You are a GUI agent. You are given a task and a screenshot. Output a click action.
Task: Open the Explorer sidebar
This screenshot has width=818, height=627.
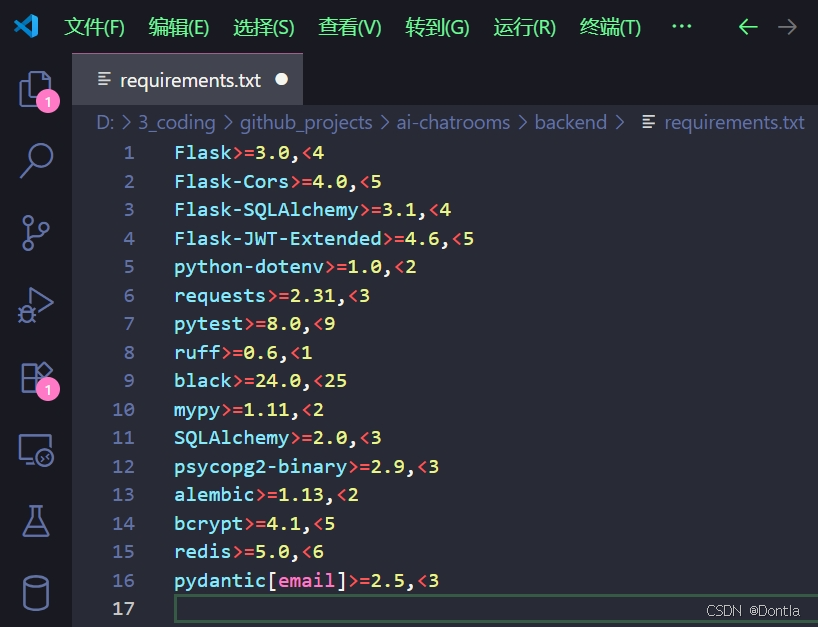tap(36, 90)
